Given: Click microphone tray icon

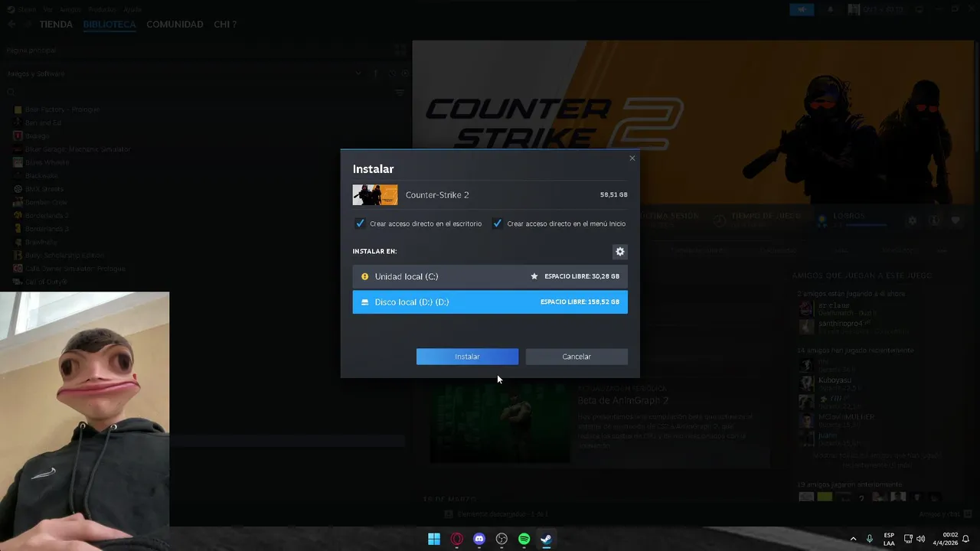Looking at the screenshot, I should pyautogui.click(x=870, y=539).
